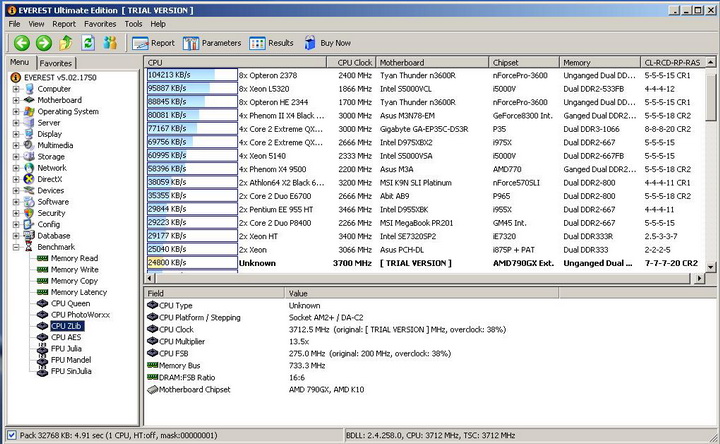720x444 pixels.
Task: Toggle the status bar checkbox beside Pack
Action: [12, 435]
